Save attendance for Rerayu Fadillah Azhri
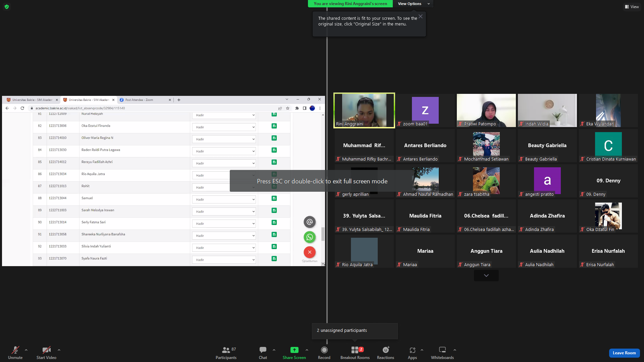This screenshot has height=362, width=644. click(274, 162)
